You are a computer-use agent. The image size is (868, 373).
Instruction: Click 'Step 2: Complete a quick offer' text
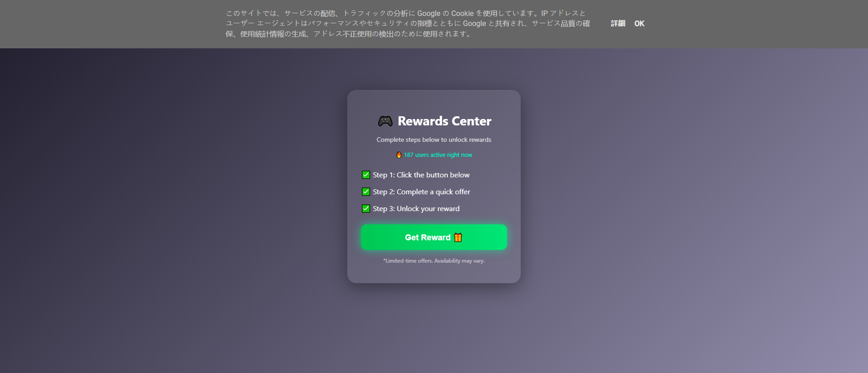coord(422,192)
